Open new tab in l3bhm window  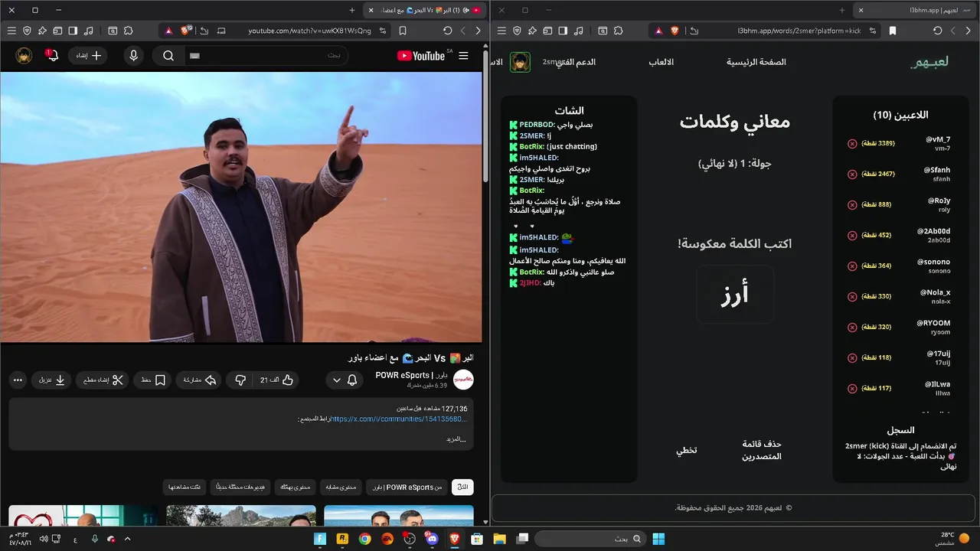tap(842, 10)
